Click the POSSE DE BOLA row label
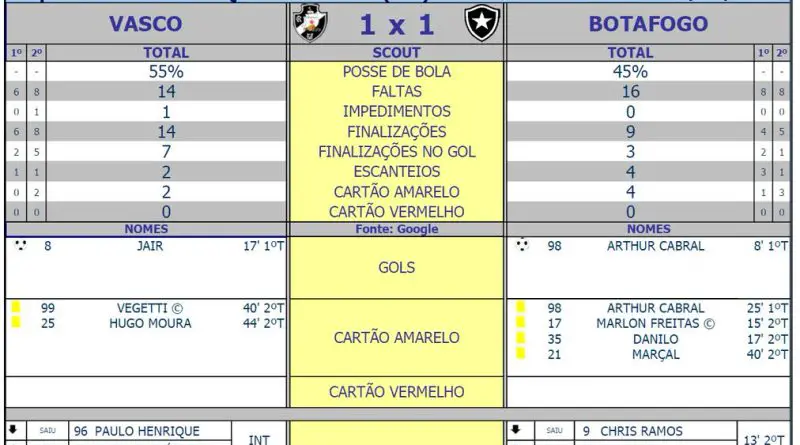The image size is (800, 445). click(396, 72)
